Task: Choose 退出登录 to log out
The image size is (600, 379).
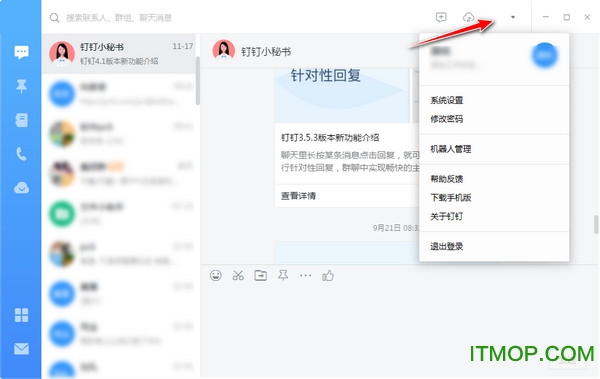Action: (x=447, y=246)
